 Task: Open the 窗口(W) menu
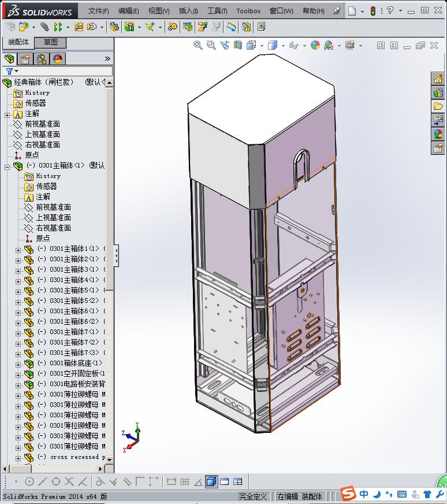coord(281,11)
